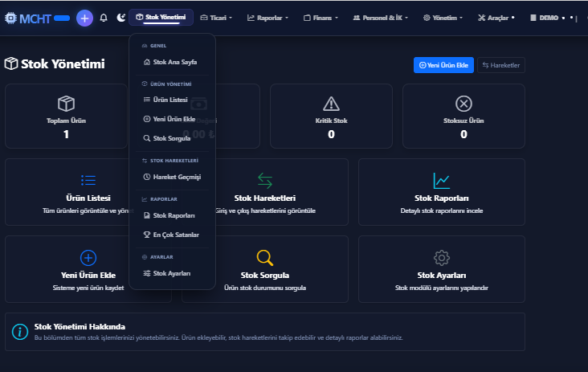Click the search icon beside Stok Sorgula menu

[147, 138]
